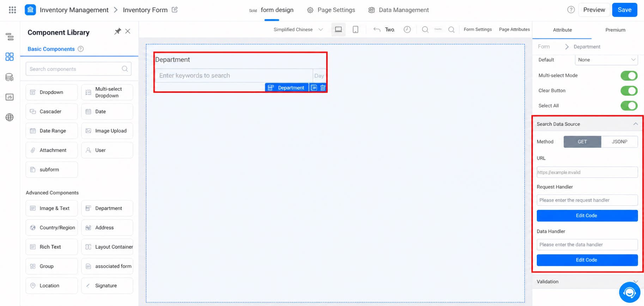The height and width of the screenshot is (306, 644).
Task: Click the undo arrow in toolbar
Action: (377, 30)
